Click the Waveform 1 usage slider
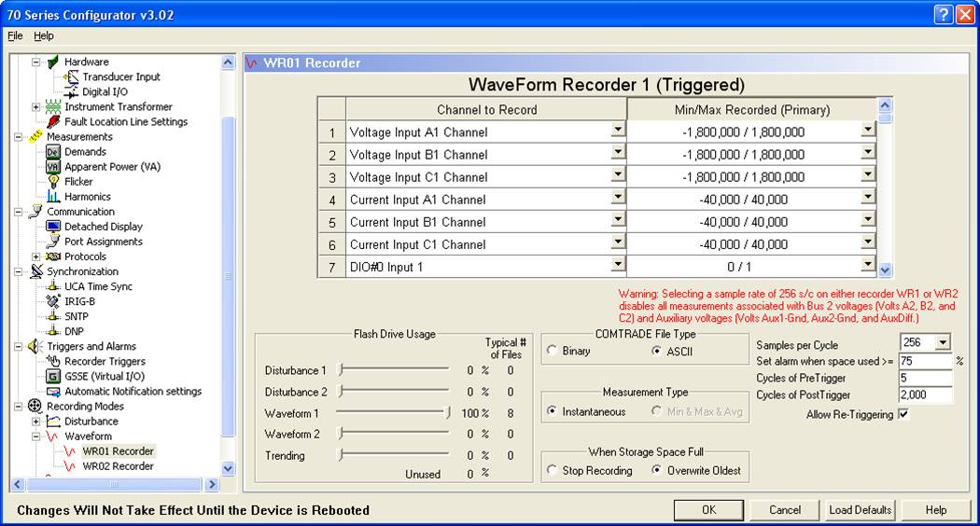This screenshot has height=526, width=980. pos(393,413)
